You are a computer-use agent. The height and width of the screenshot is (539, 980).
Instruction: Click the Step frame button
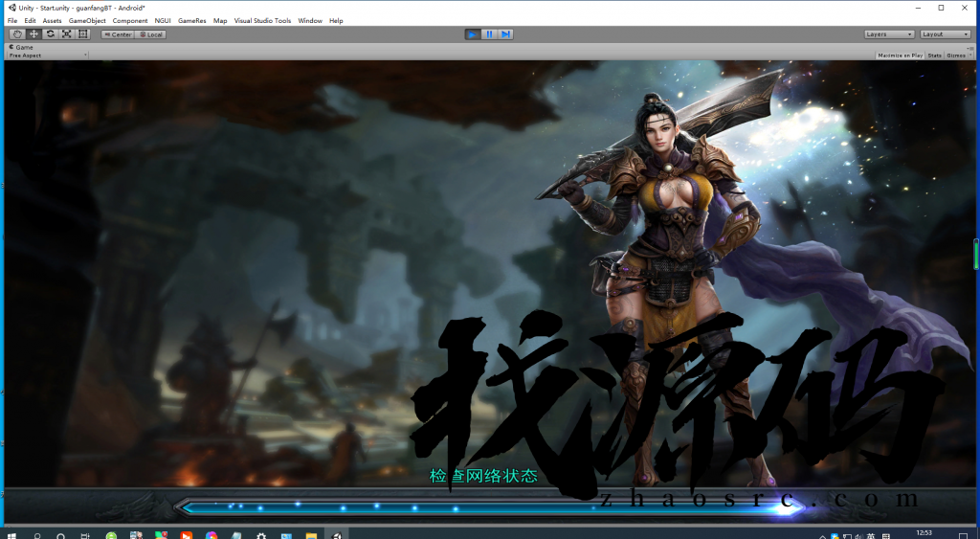tap(505, 34)
